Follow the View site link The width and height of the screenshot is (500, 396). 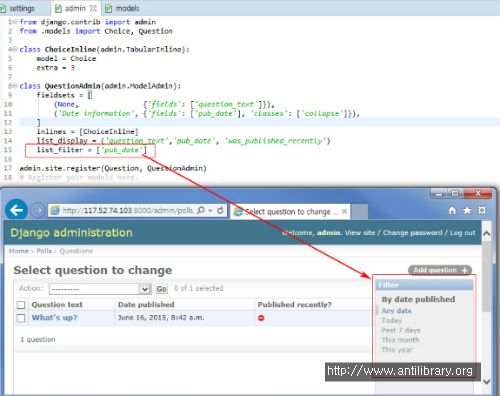[x=360, y=233]
